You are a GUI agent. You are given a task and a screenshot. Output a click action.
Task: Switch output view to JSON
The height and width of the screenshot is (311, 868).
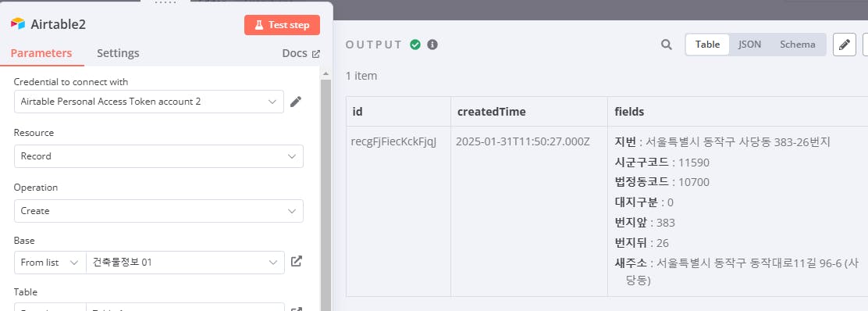749,45
